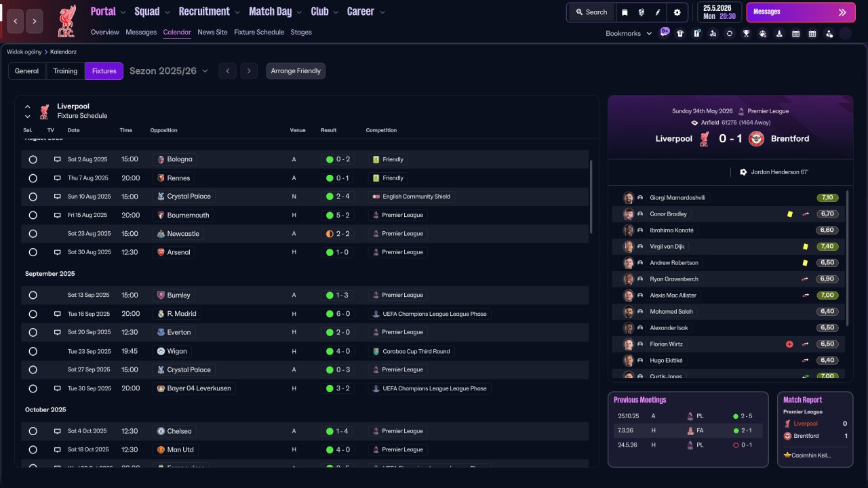Viewport: 868px width, 488px height.
Task: Select the radio button for Bournemouth fixture
Action: [x=33, y=215]
